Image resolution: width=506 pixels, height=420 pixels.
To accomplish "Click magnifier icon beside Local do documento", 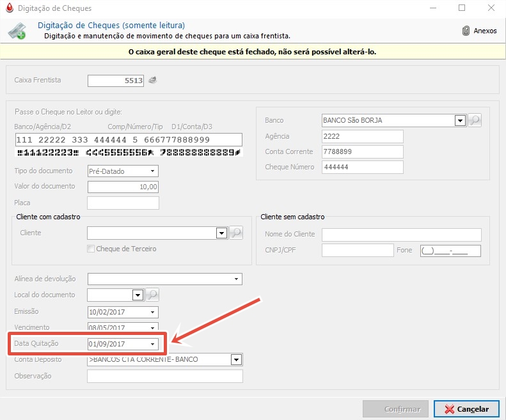I will click(152, 295).
